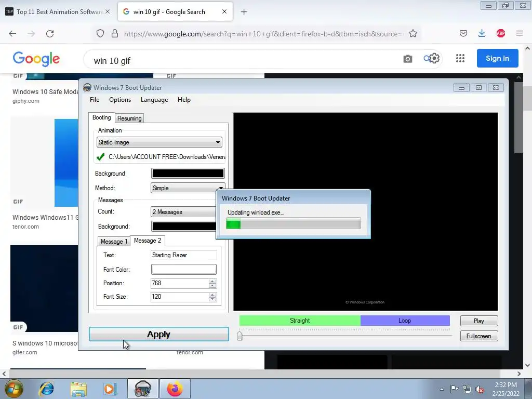Click the Play button
The image size is (532, 399).
(x=478, y=321)
